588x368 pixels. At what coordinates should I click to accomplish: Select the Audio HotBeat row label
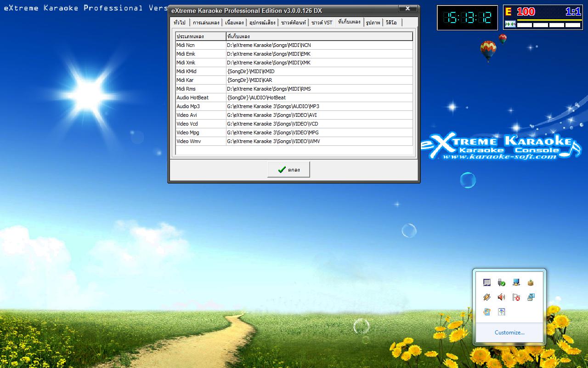[201, 98]
